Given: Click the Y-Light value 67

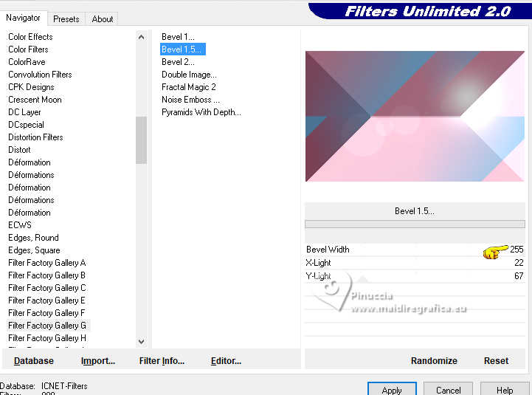Looking at the screenshot, I should tap(519, 276).
